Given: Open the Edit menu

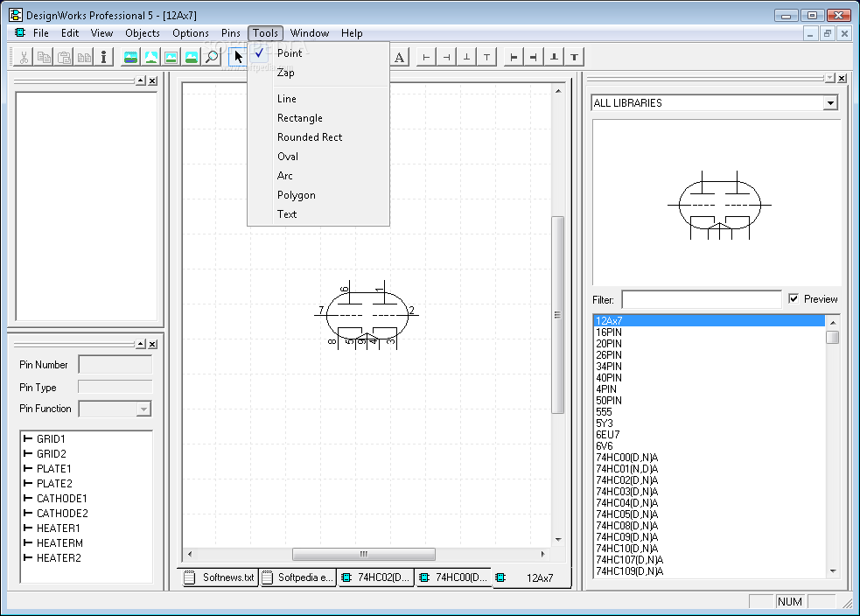Looking at the screenshot, I should [70, 33].
